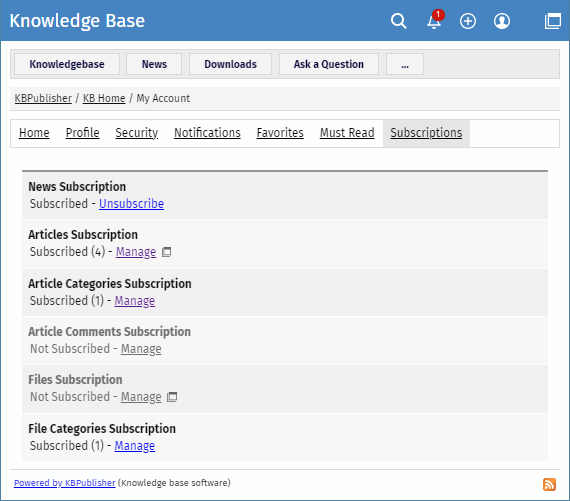Viewport: 570px width, 501px height.
Task: Visit the Powered by KBPublisher link
Action: tap(65, 483)
